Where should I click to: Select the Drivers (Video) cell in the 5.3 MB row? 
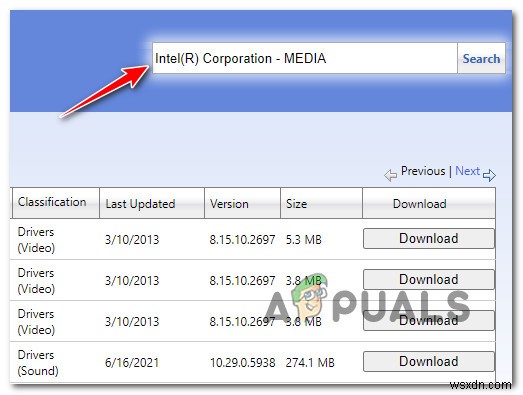point(36,240)
